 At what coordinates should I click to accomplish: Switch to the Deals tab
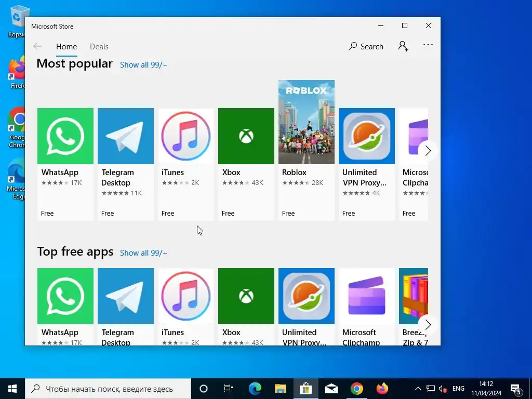coord(99,46)
